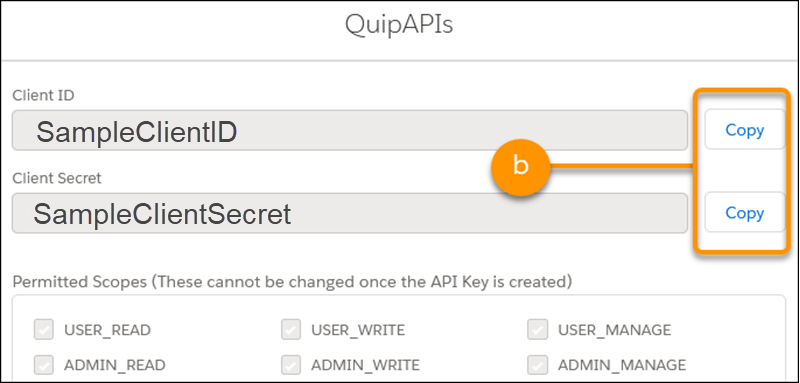Click the ADMIN_WRITE label text

[365, 366]
